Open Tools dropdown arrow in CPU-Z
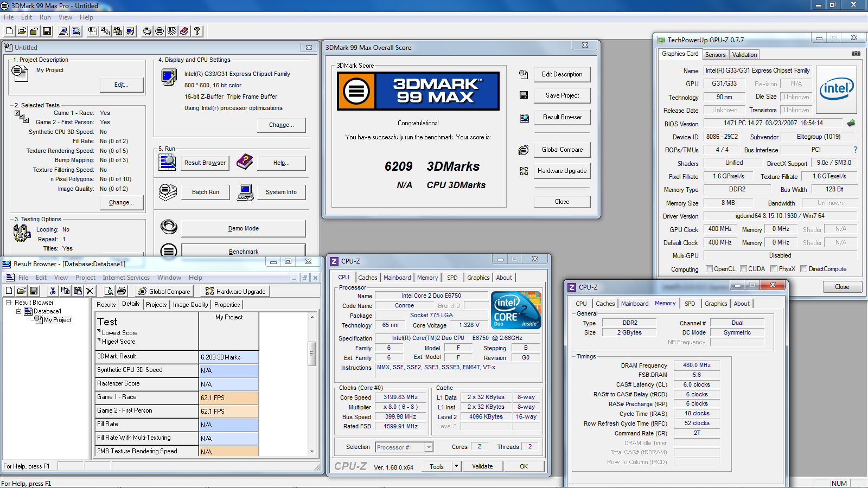 coord(456,466)
